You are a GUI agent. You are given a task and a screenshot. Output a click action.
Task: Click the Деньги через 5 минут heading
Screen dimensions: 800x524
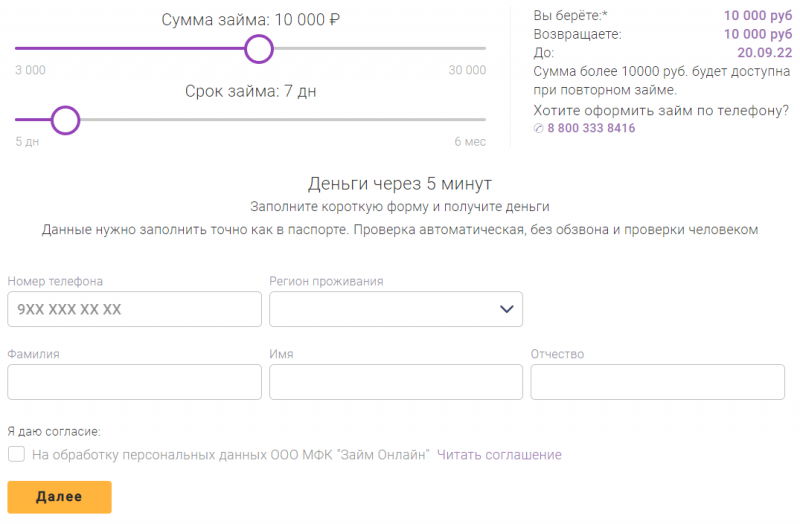tap(400, 184)
